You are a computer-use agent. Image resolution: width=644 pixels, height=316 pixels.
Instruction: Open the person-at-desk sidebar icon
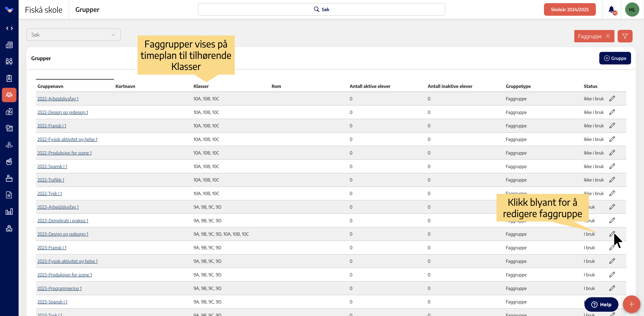(9, 178)
